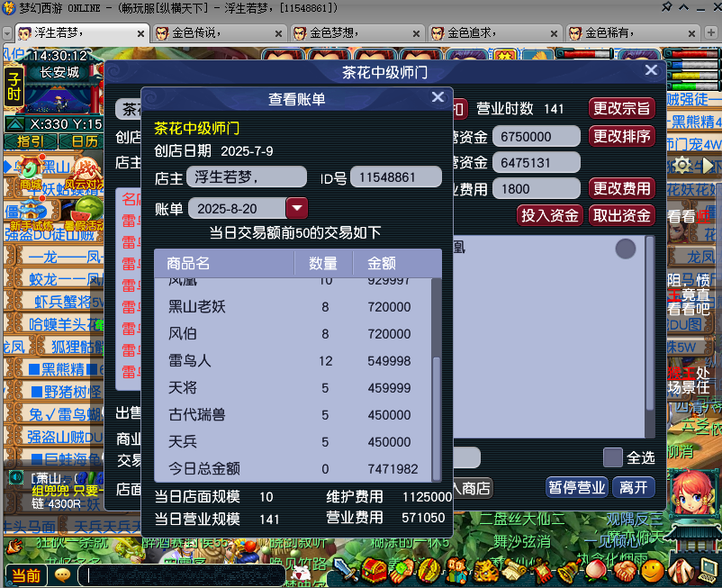This screenshot has height=588, width=722.
Task: Switch to the 金色追求 tab
Action: pos(495,33)
